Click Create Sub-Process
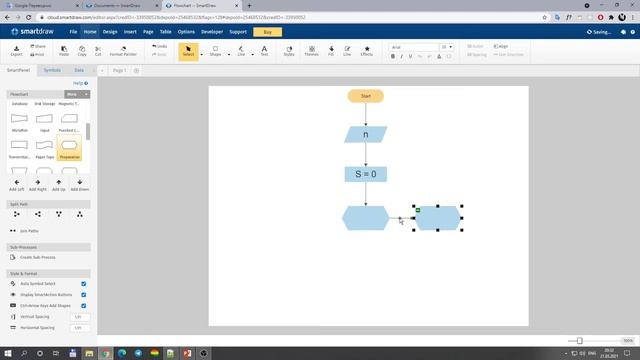The height and width of the screenshot is (360, 640). [33, 257]
